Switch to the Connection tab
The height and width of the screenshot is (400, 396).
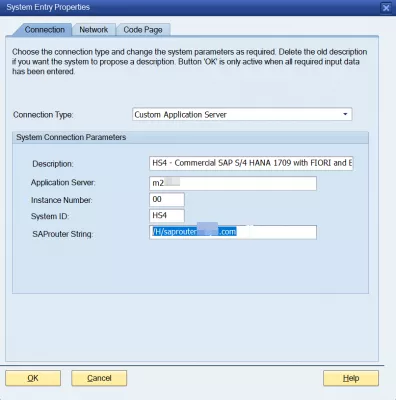(x=45, y=30)
